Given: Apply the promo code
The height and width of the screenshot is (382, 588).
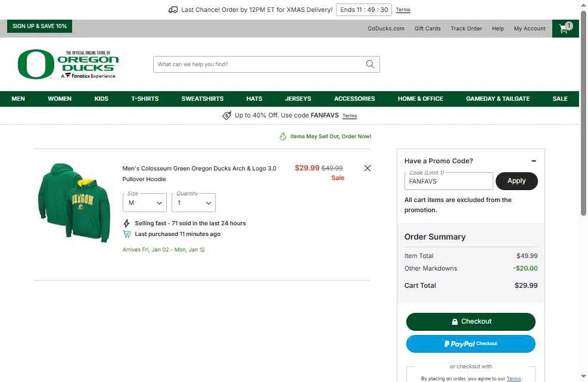Looking at the screenshot, I should pyautogui.click(x=517, y=181).
